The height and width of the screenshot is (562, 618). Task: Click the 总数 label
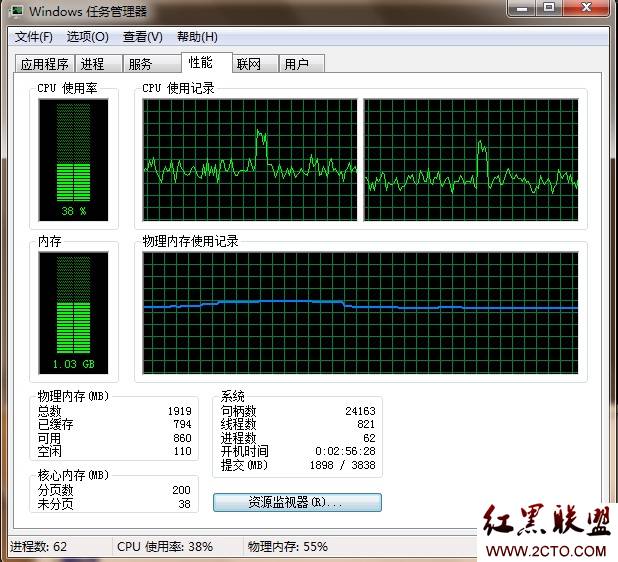pyautogui.click(x=49, y=411)
